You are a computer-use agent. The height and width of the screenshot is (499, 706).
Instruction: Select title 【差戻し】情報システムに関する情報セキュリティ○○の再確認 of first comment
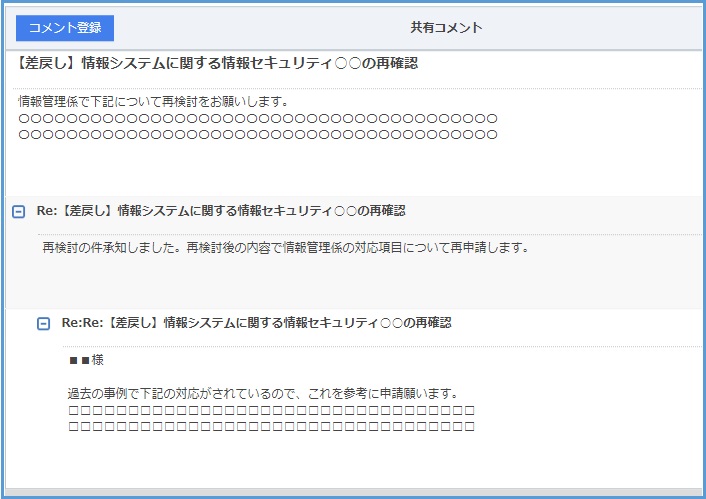click(x=216, y=64)
